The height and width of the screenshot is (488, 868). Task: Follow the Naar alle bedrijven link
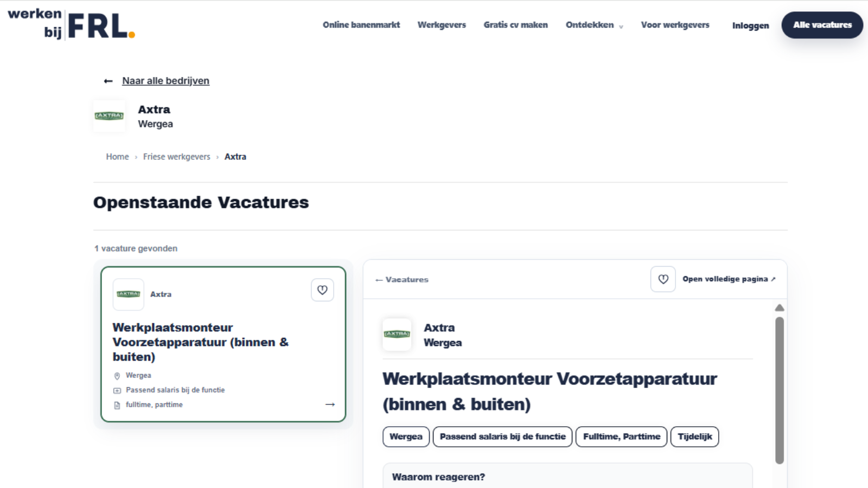point(165,81)
